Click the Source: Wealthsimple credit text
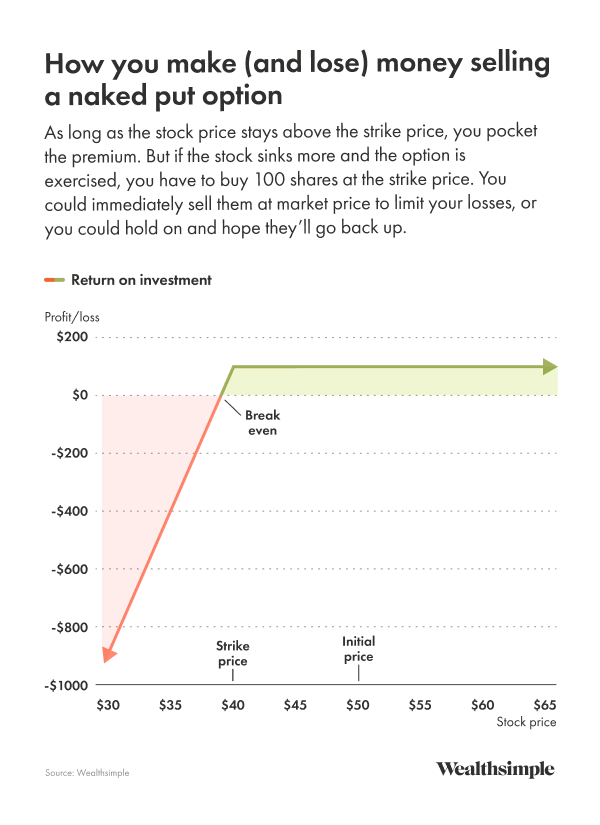This screenshot has width=600, height=825. click(x=87, y=773)
